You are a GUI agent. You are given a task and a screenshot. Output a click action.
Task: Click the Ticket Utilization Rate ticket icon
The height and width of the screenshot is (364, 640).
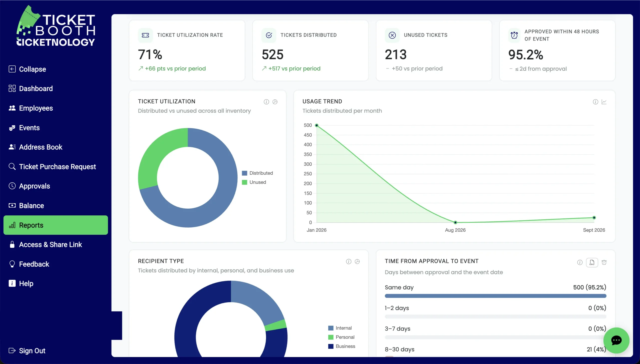coord(145,35)
